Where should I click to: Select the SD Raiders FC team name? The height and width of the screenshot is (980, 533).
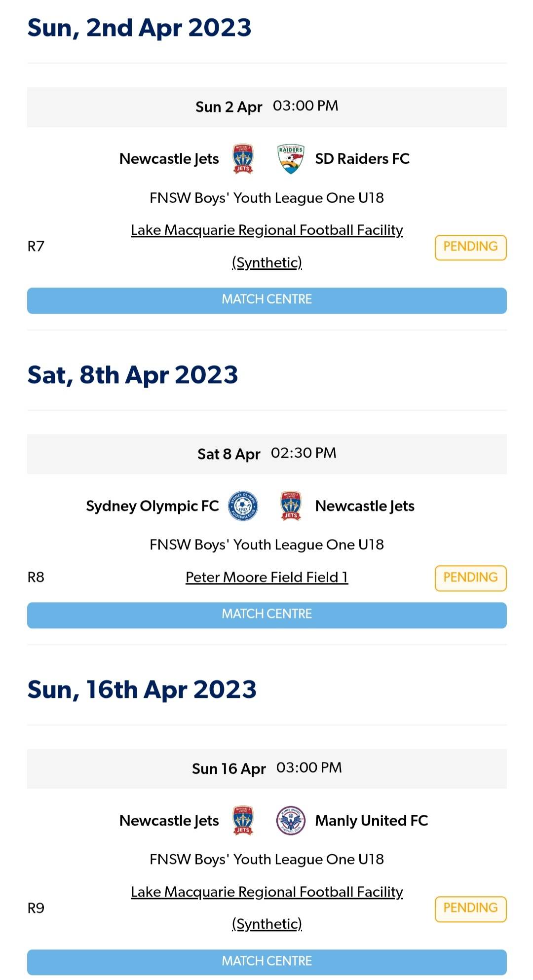point(362,159)
